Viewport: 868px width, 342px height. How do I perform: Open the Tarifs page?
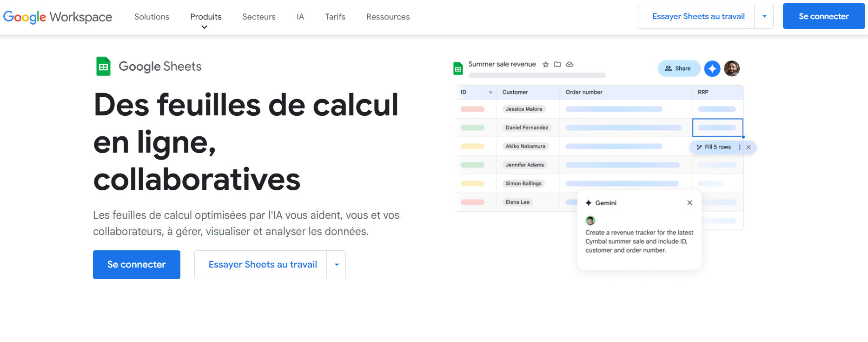335,17
